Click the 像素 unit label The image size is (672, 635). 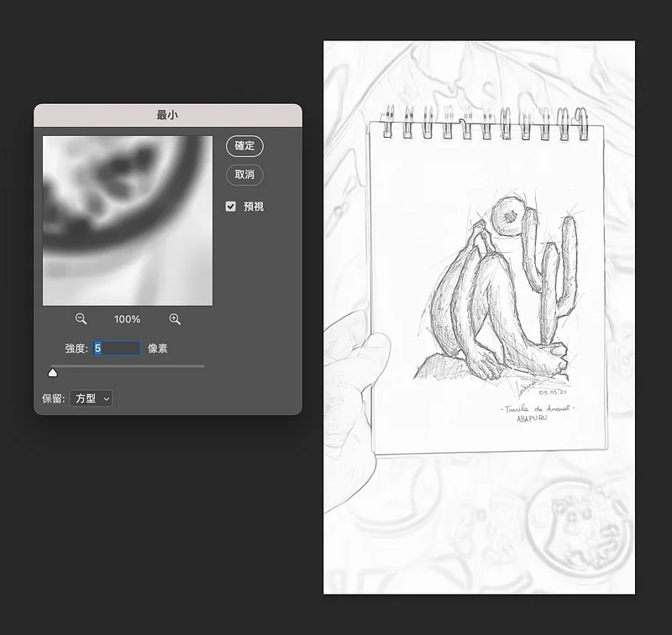click(x=158, y=349)
